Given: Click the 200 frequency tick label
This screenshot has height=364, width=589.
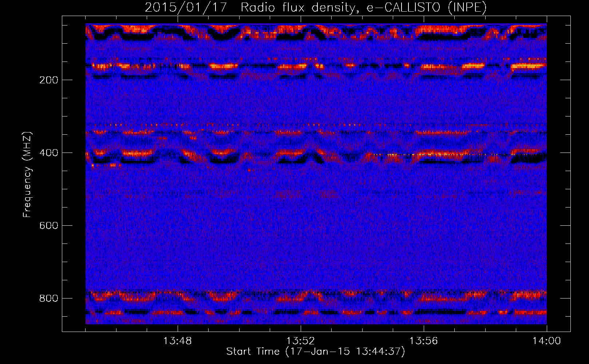Looking at the screenshot, I should (x=49, y=80).
